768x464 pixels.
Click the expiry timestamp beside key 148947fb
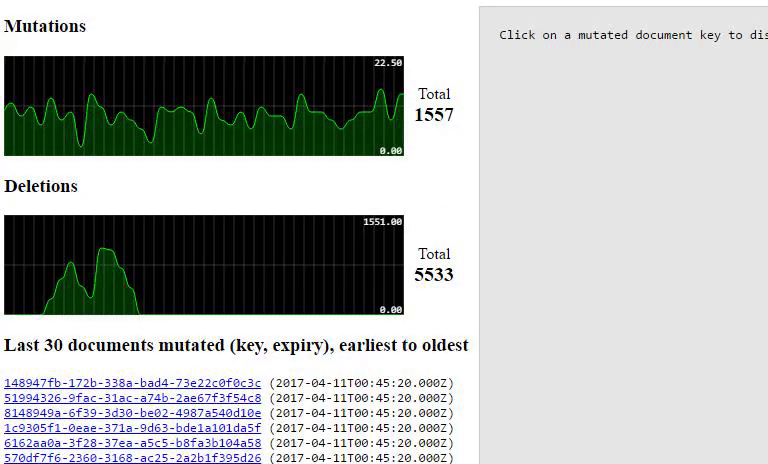(362, 383)
